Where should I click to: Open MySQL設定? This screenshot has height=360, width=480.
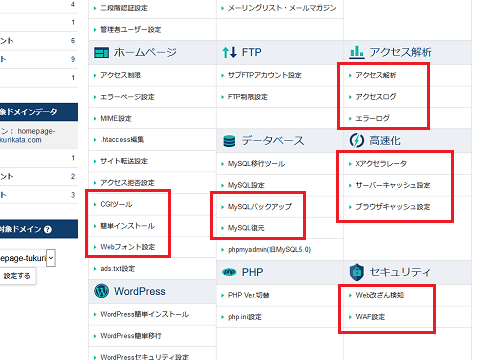point(246,185)
